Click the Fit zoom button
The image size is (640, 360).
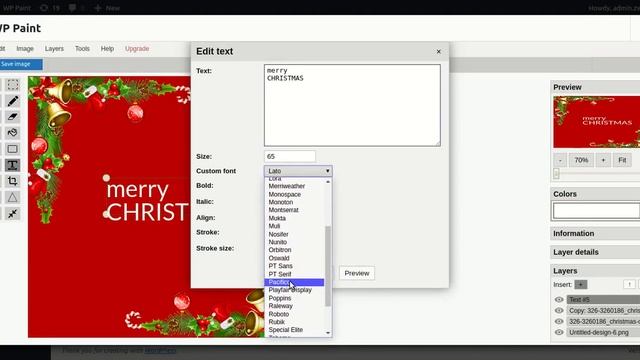(x=622, y=160)
